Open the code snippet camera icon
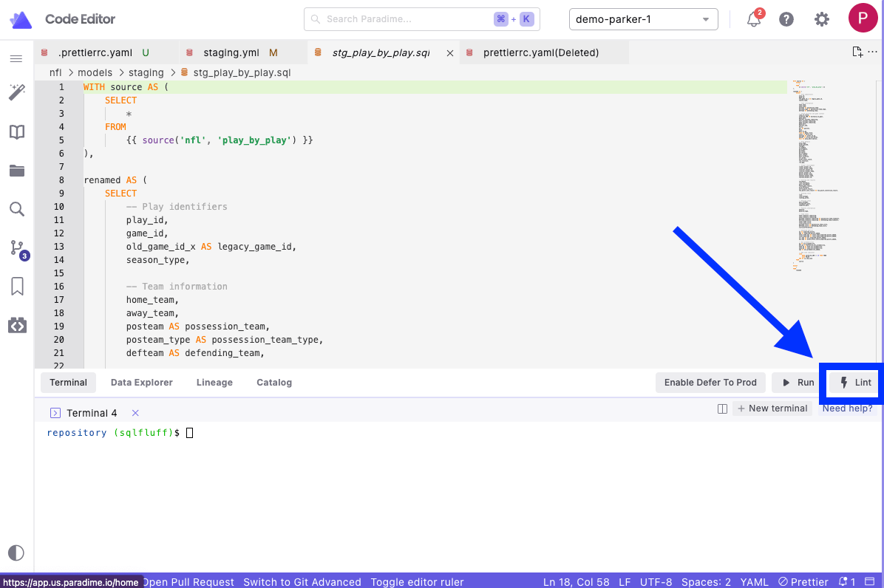 [17, 325]
